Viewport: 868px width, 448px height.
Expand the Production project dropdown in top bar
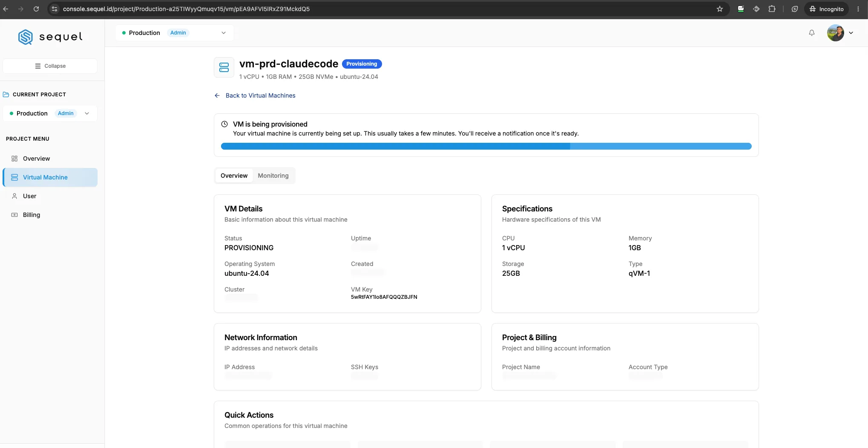click(174, 33)
